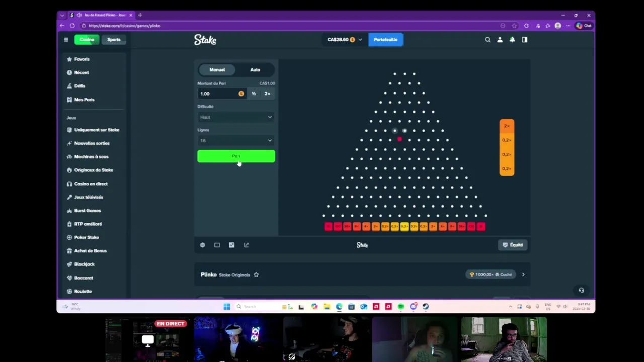Click the browser address bar URL
Image resolution: width=644 pixels, height=362 pixels.
[125, 26]
